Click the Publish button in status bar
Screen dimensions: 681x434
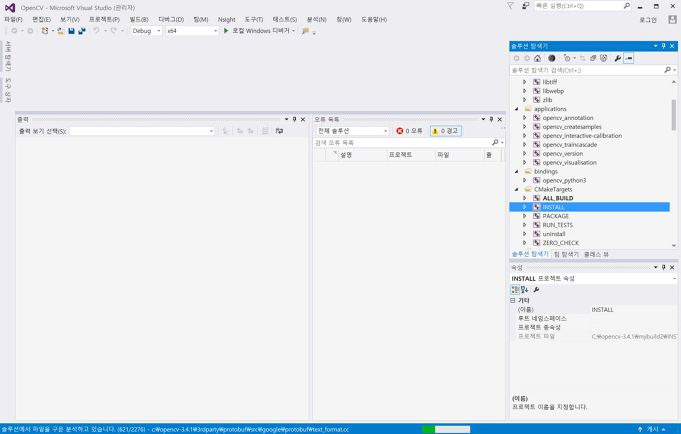coord(652,429)
